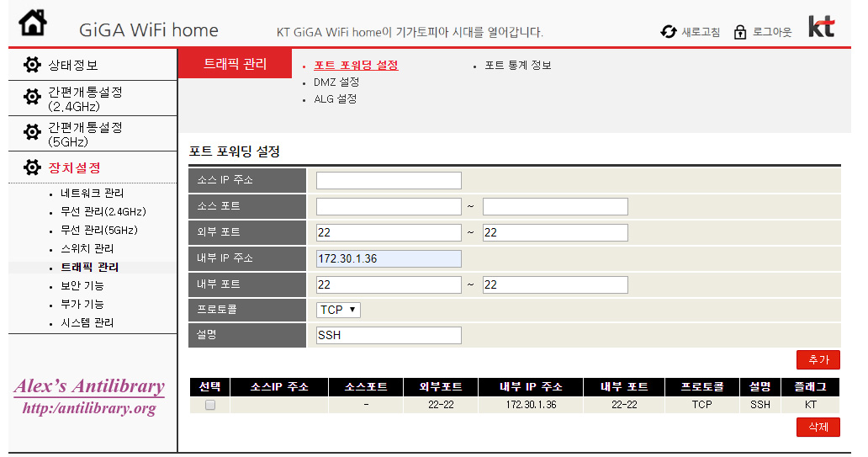Click the red 트래픽 관리 tab header
868x457 pixels.
point(235,64)
